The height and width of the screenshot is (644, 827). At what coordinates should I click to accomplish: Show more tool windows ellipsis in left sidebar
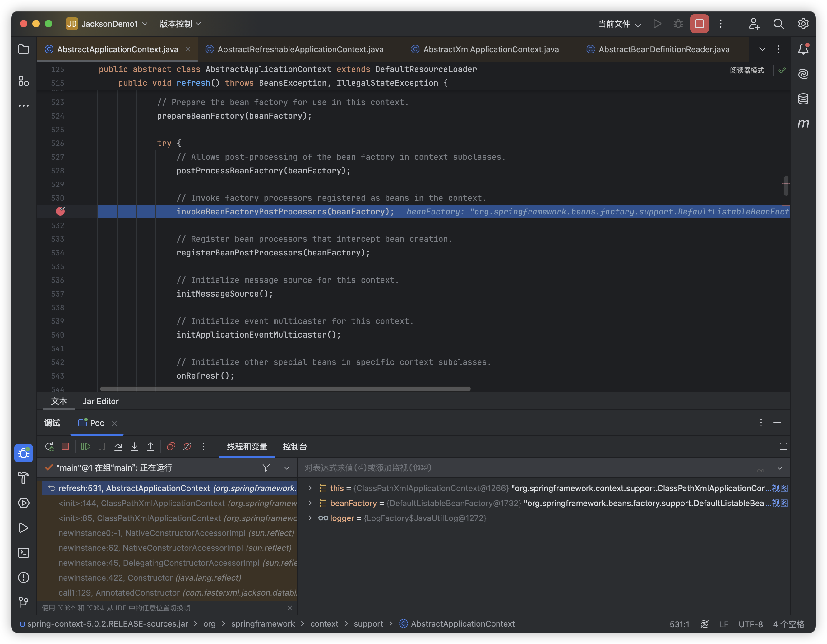[24, 106]
